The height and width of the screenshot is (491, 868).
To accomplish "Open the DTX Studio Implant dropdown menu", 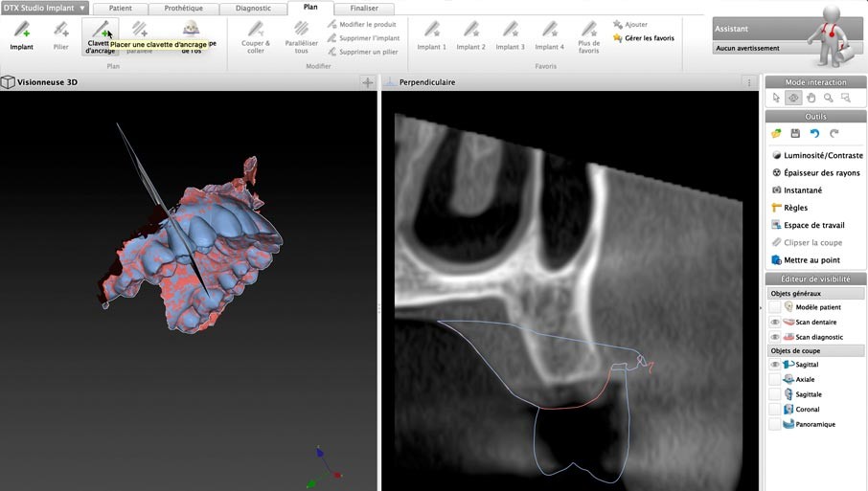I will pos(45,8).
